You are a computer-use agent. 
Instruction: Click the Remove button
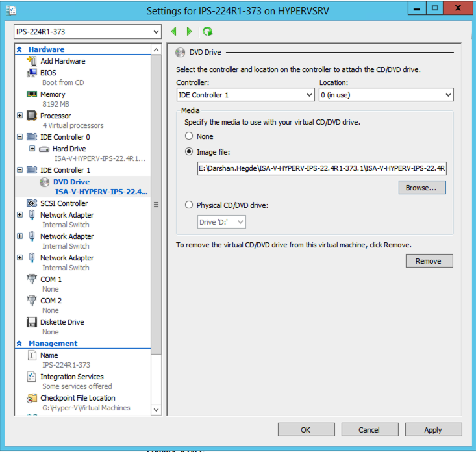click(429, 261)
